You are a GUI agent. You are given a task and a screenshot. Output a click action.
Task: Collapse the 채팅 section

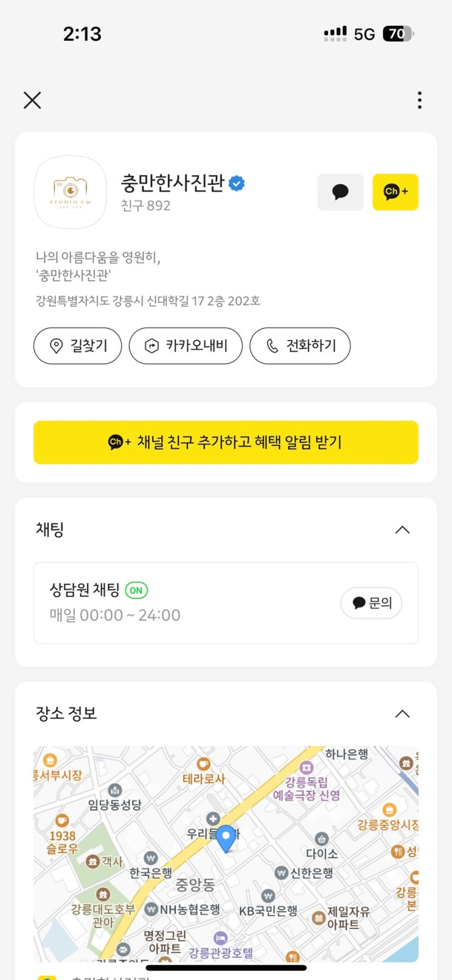click(402, 530)
